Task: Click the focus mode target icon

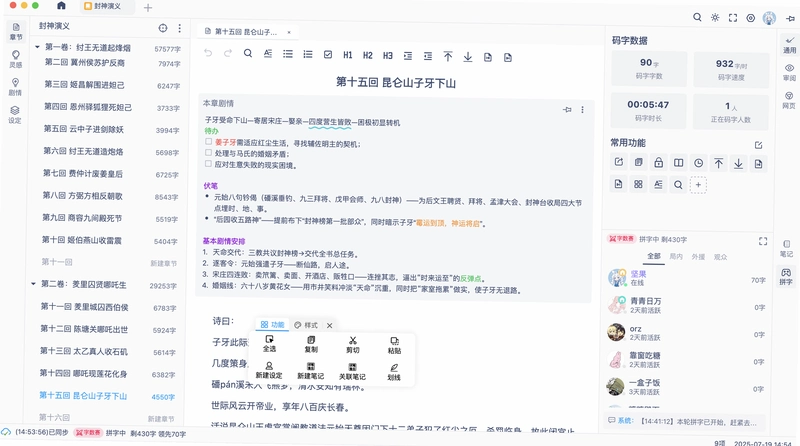Action: 751,18
